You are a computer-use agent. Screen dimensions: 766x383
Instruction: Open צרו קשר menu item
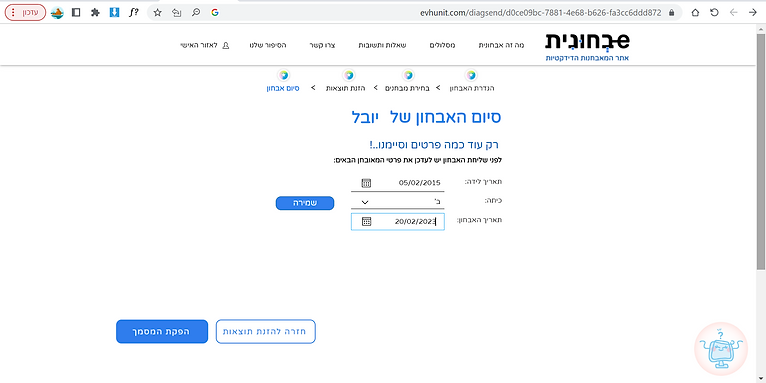coord(322,45)
